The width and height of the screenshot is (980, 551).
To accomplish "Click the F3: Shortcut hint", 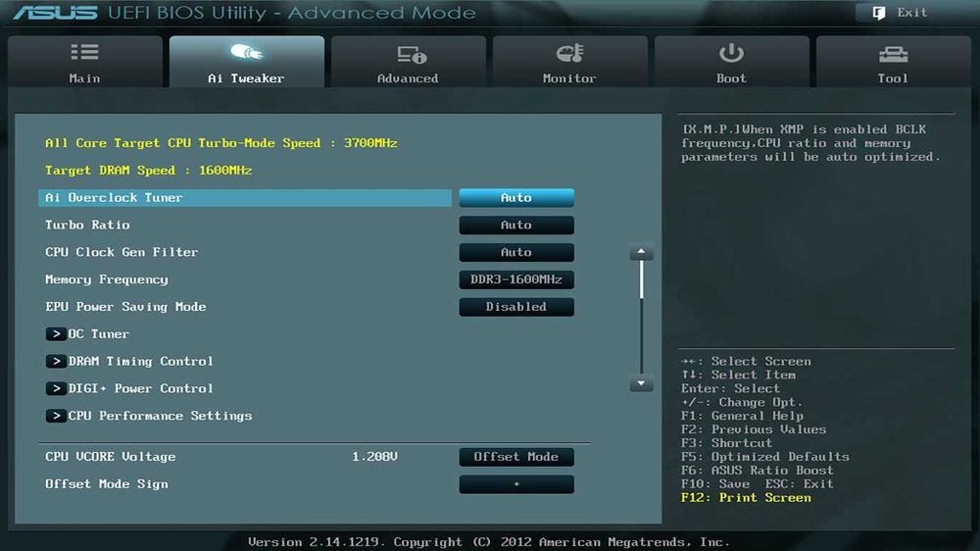I will 727,443.
